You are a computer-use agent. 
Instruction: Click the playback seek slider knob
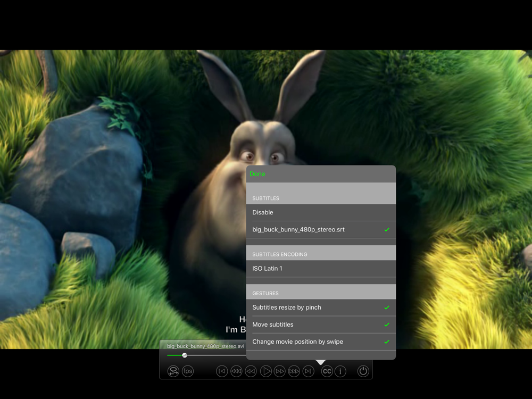185,355
